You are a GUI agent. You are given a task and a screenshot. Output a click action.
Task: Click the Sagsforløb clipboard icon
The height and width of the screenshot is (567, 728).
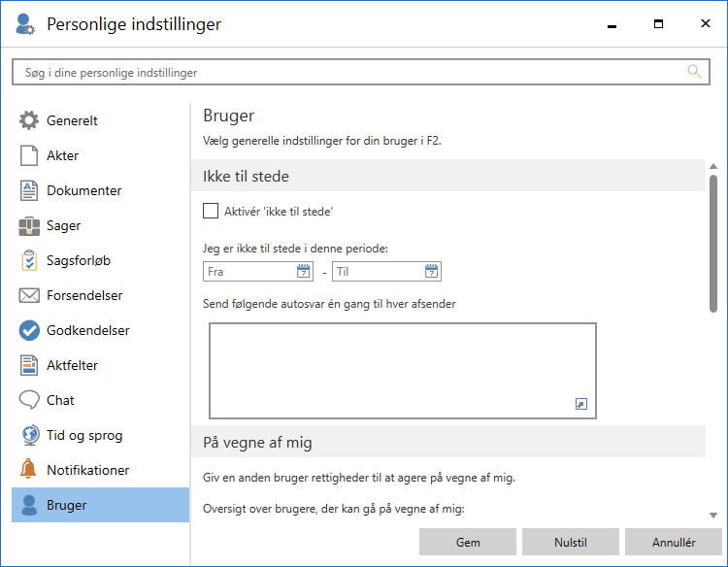[x=29, y=260]
